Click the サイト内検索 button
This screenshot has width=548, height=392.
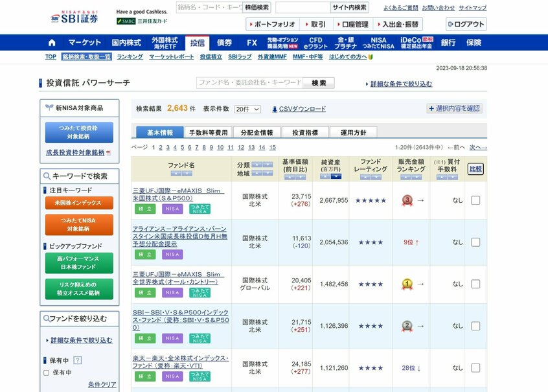(x=350, y=7)
